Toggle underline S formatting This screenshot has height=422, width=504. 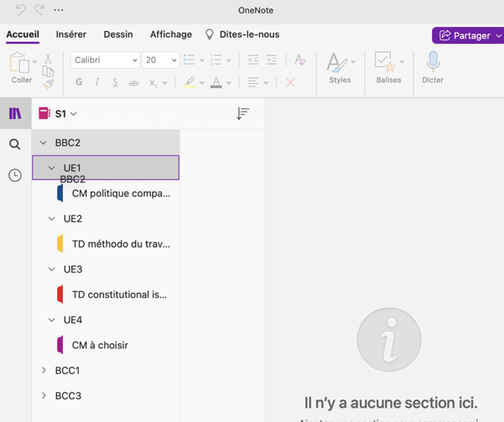tap(116, 83)
